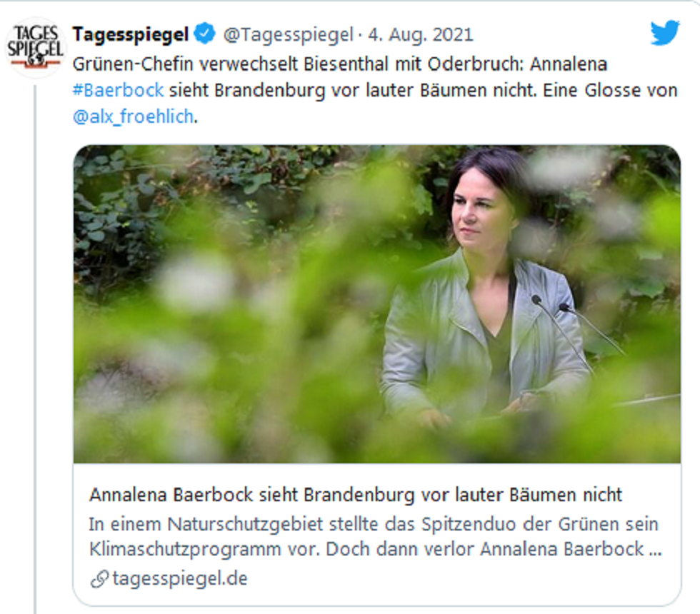Open the tweet timestamp 4. Aug. 2021
The height and width of the screenshot is (614, 700).
click(421, 35)
